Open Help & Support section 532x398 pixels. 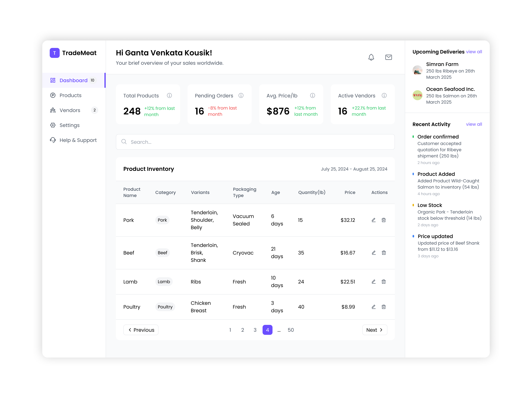coord(78,140)
